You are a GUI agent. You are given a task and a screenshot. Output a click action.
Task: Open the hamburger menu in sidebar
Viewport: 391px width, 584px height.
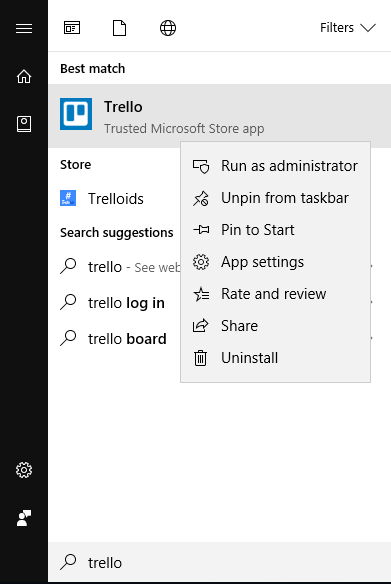(x=24, y=28)
